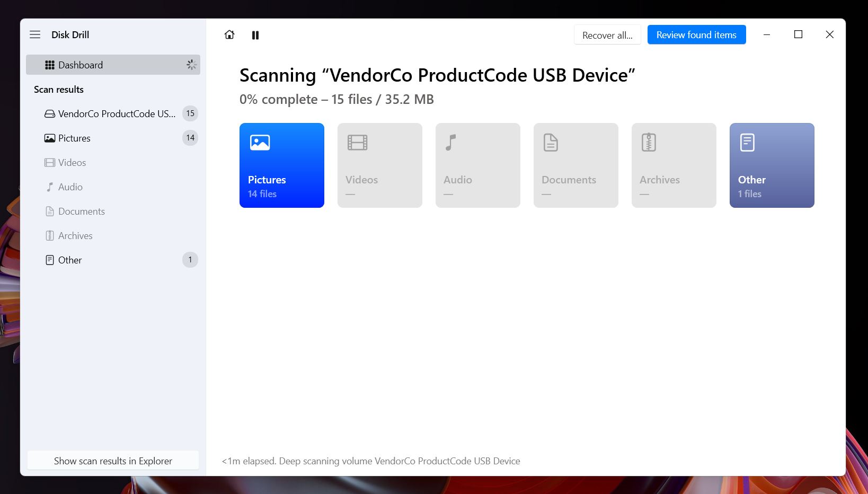Screen dimensions: 868x494
Task: Click the 1 count badge next to Other
Action: pos(190,260)
